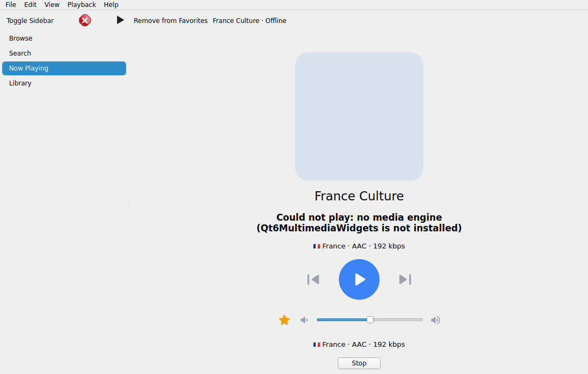This screenshot has height=374, width=588.
Task: Click 'France Culture · Offline' toolbar status
Action: point(250,21)
